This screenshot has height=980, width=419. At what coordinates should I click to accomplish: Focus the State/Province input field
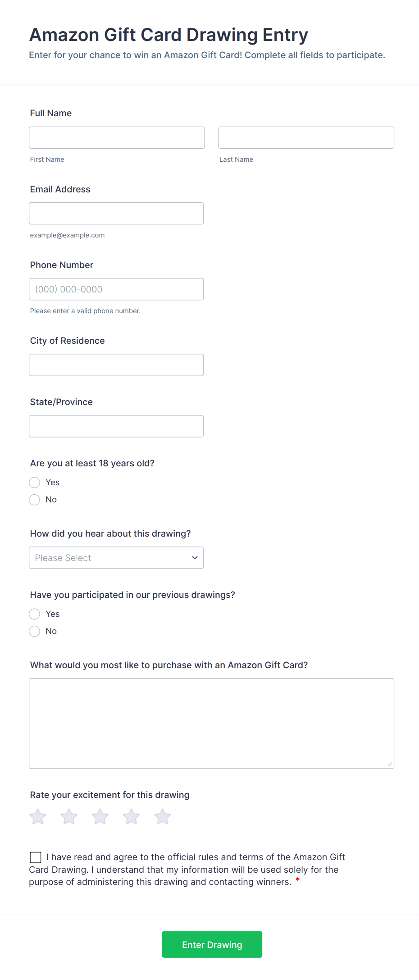pos(116,426)
